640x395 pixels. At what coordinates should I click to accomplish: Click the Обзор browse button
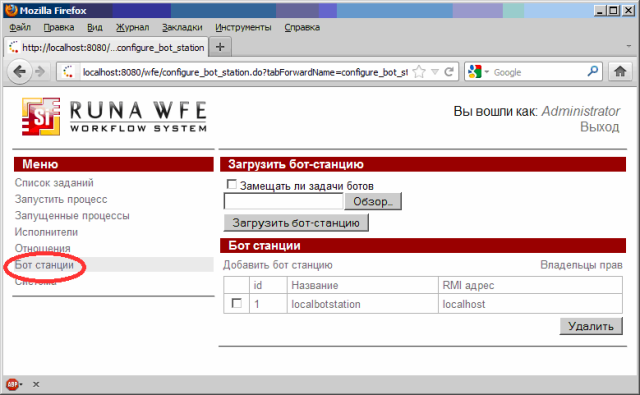tap(373, 201)
